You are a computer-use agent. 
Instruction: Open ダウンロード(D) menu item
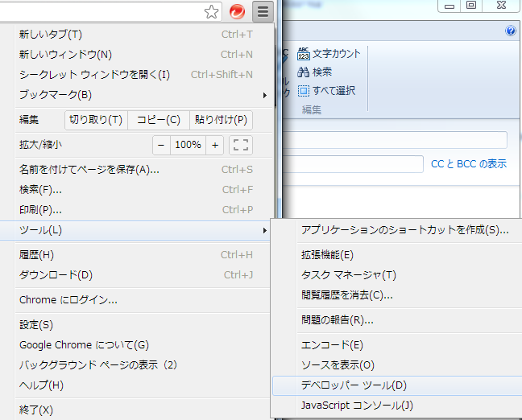tap(143, 275)
